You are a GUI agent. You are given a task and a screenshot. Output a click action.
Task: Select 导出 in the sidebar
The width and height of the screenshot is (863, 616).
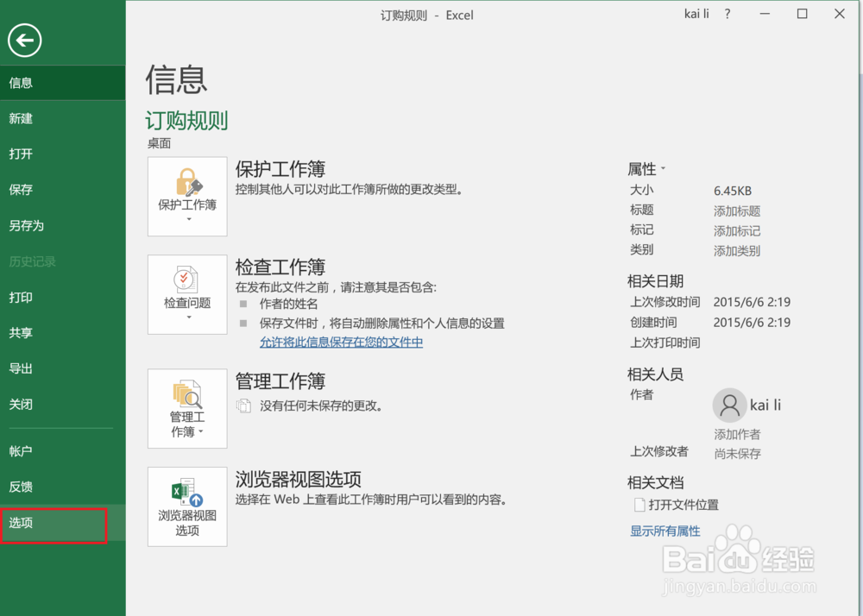click(x=63, y=368)
